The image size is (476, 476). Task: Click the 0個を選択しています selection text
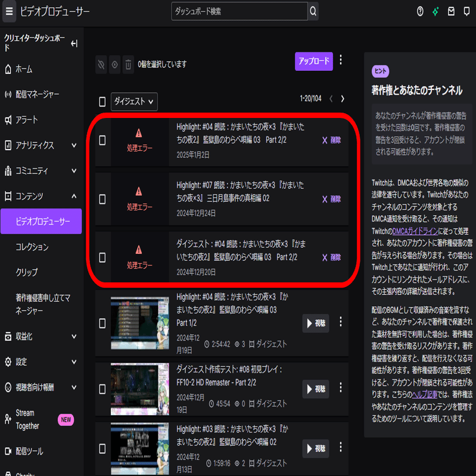(x=162, y=64)
